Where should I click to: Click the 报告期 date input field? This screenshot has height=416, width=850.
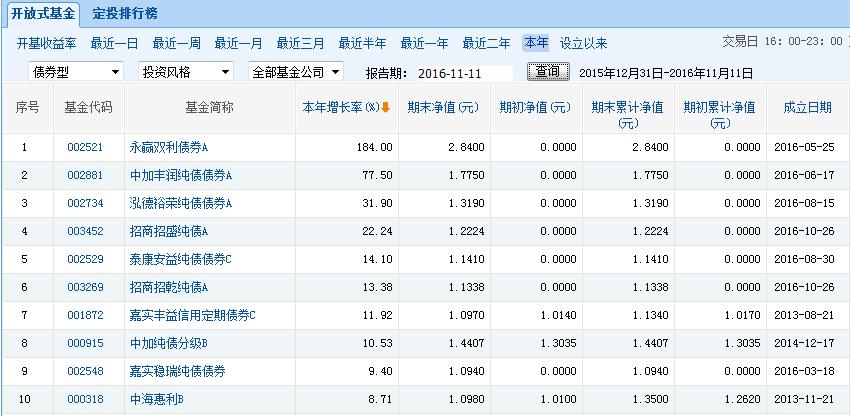463,73
